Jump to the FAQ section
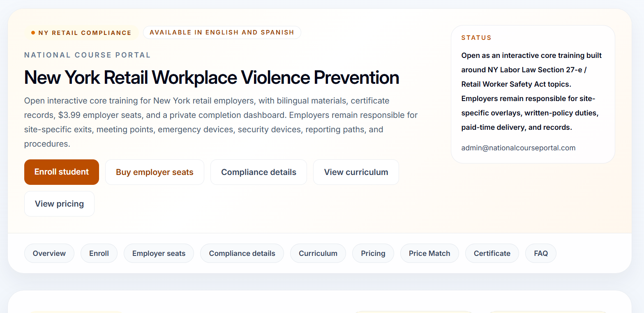The image size is (644, 313). [541, 253]
